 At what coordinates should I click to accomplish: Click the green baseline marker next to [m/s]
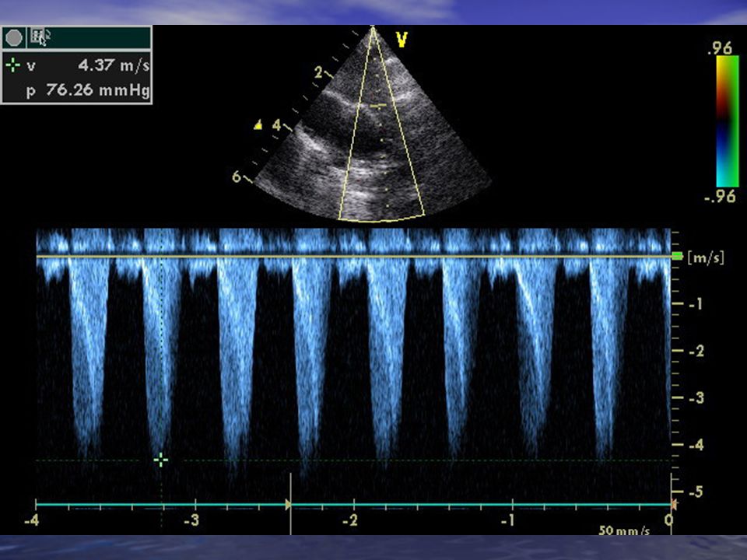677,257
